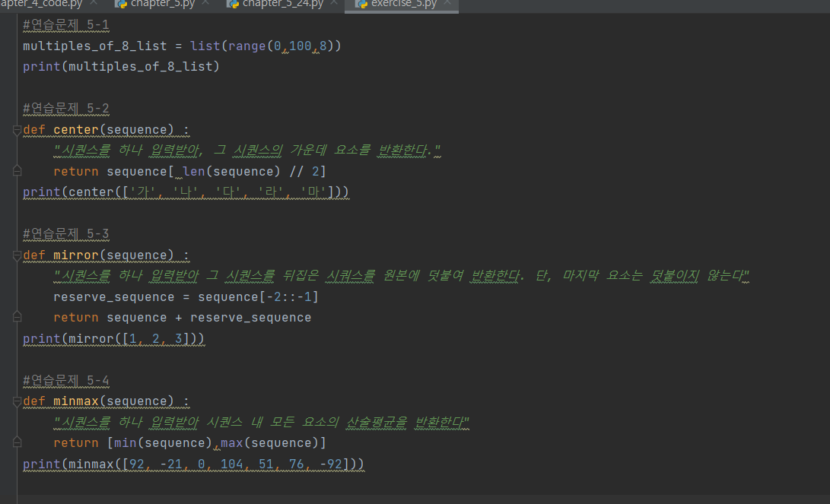Click the line print(minmax([92, -21, 0, 104, 51, 76, -92]))
The width and height of the screenshot is (830, 504).
[193, 464]
